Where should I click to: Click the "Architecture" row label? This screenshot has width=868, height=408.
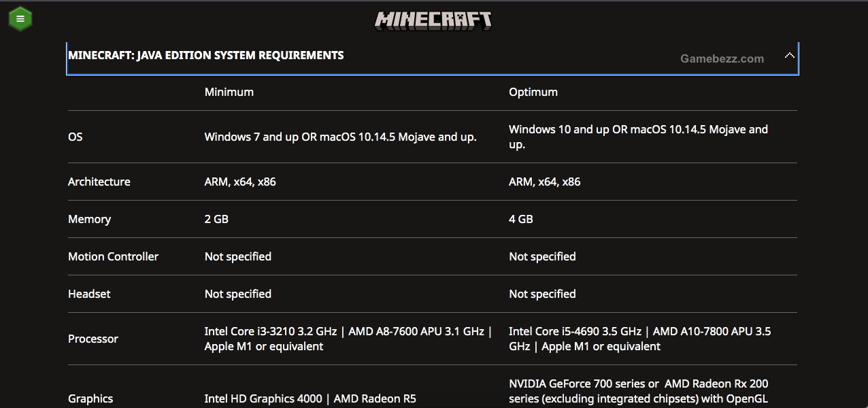click(x=99, y=182)
